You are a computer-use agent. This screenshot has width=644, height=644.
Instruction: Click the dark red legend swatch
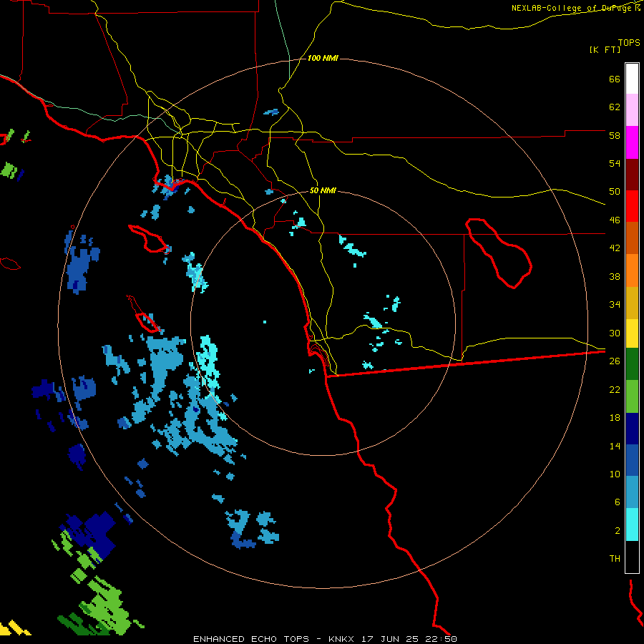click(632, 175)
